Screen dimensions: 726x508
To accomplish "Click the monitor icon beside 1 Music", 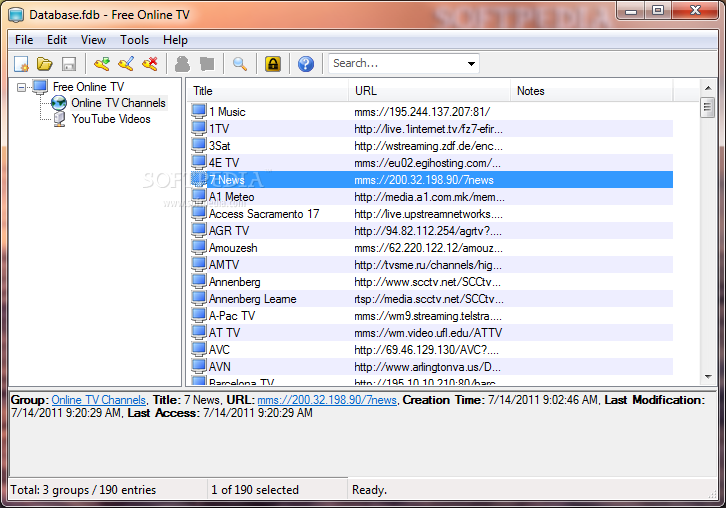I will (199, 111).
